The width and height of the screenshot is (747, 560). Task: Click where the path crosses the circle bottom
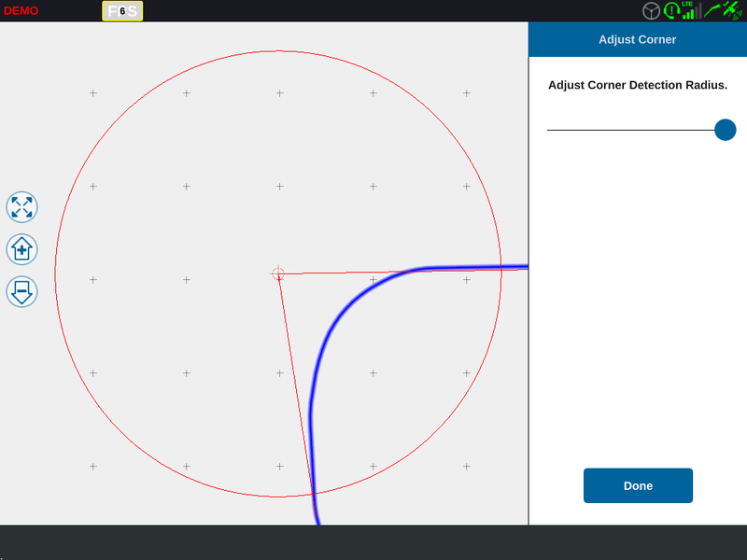point(314,495)
